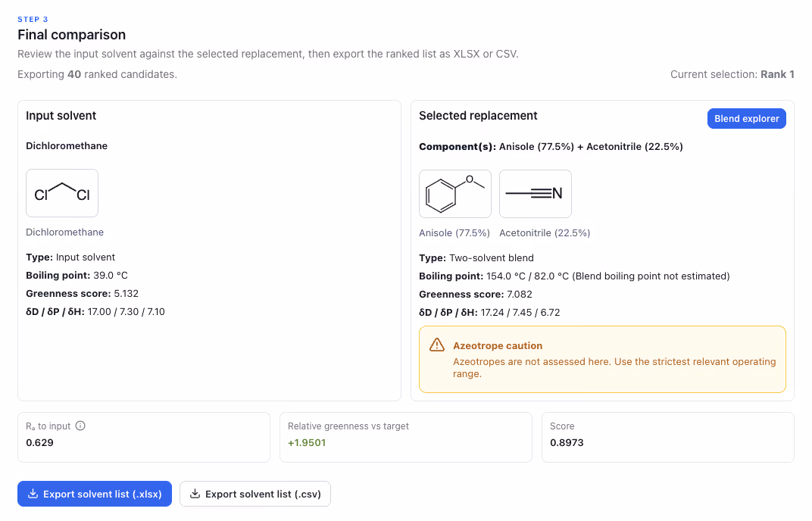
Task: Export solvent list as xlsx
Action: pyautogui.click(x=95, y=494)
